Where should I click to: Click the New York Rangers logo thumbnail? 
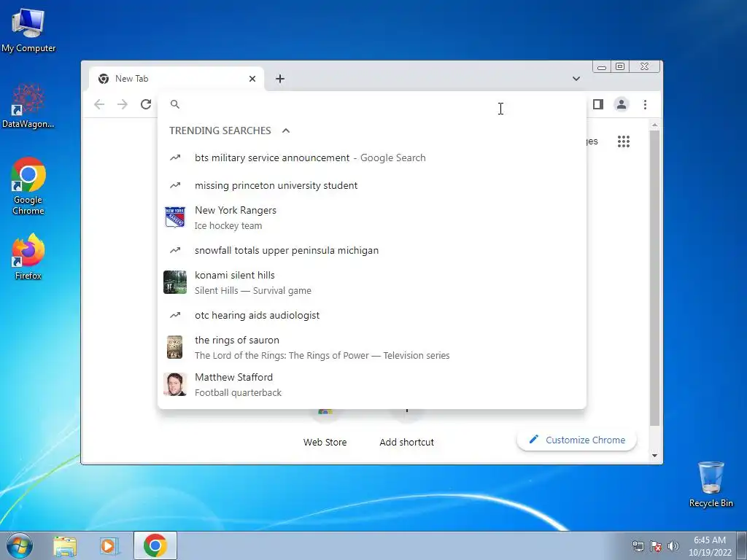point(175,217)
